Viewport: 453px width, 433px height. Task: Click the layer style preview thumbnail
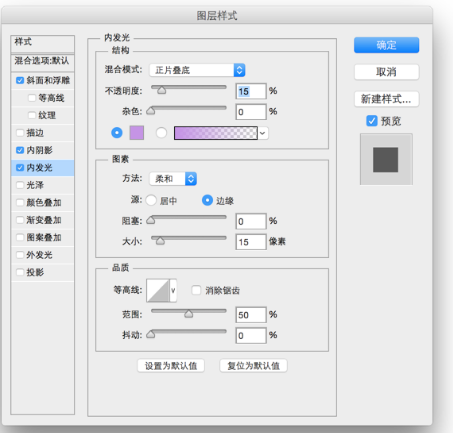(386, 159)
